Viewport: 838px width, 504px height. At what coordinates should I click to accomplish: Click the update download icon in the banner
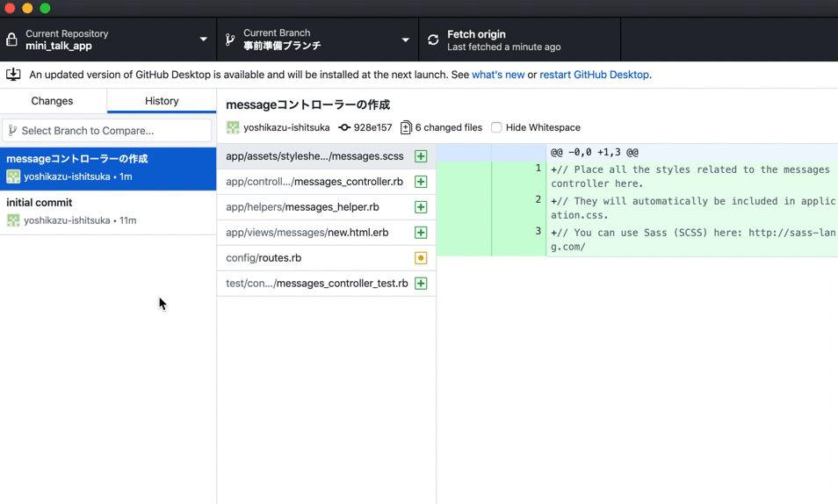tap(13, 75)
